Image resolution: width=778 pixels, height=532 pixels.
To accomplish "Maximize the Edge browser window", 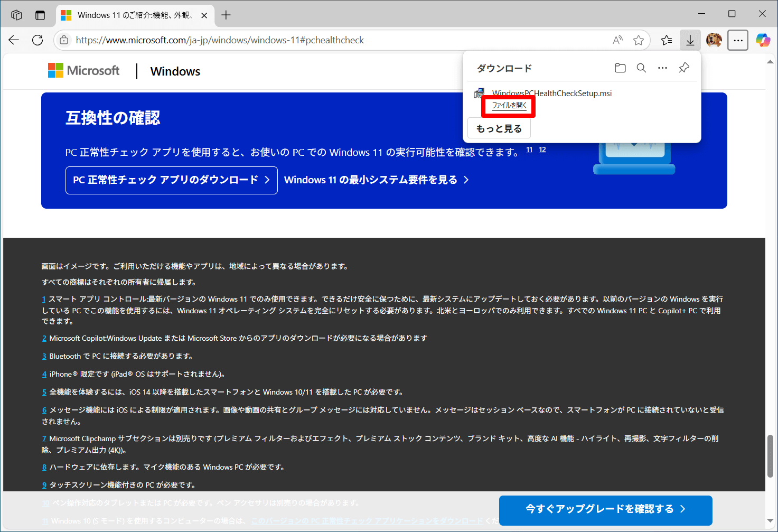I will (x=732, y=14).
